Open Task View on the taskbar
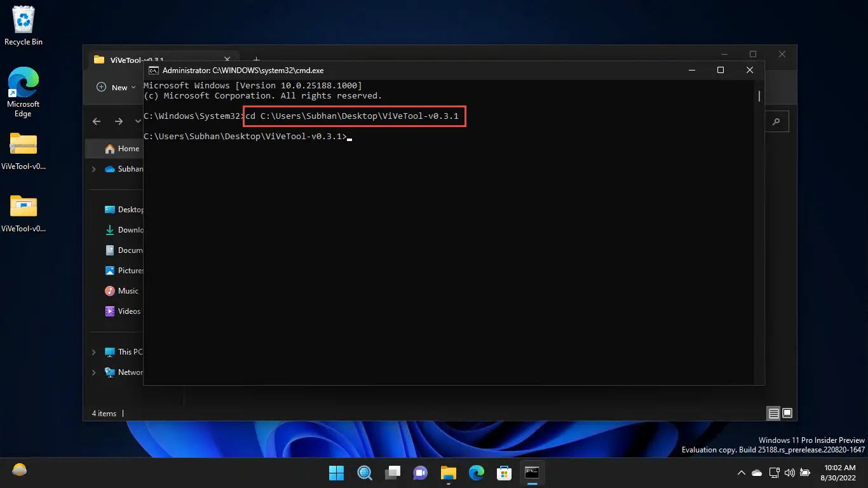Screen dimensions: 868x488 [x=393, y=473]
